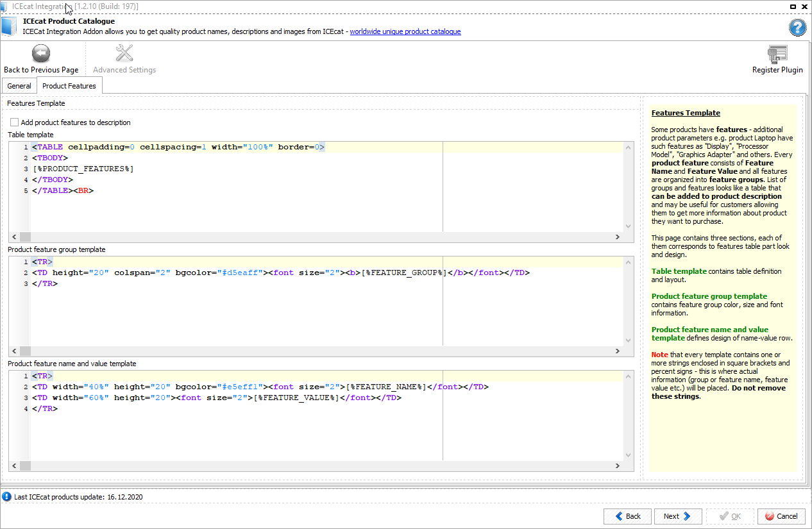Go to the previous step with Back button
Screen dimensions: 812x529
point(628,516)
